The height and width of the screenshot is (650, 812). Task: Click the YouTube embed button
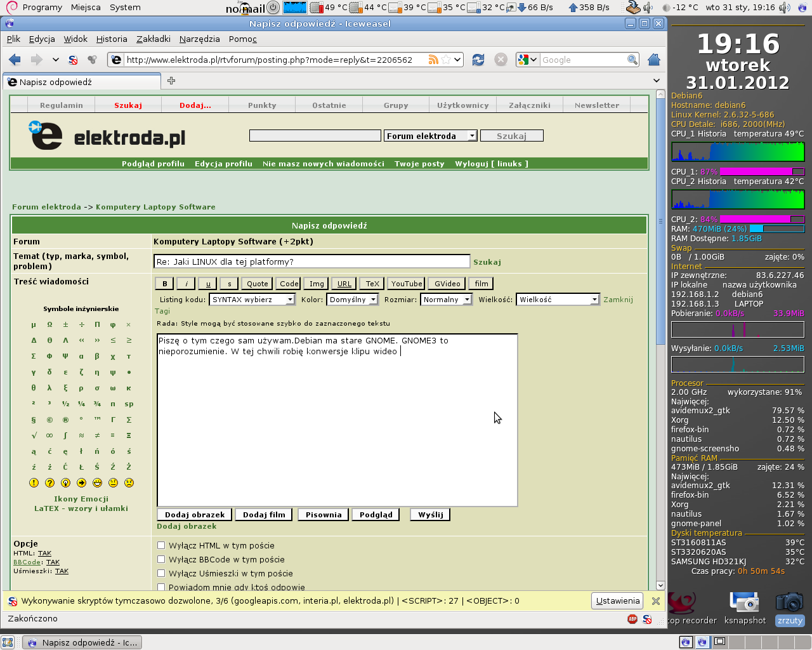click(x=406, y=284)
